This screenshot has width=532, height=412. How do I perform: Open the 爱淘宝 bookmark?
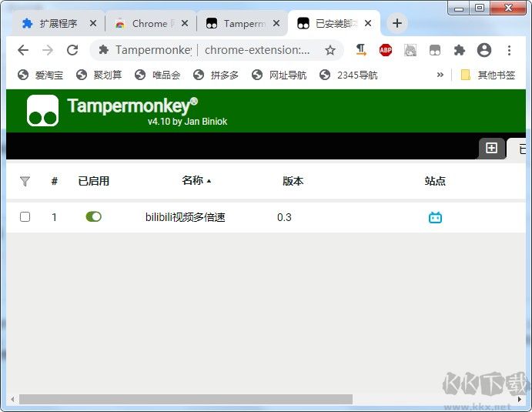click(40, 75)
